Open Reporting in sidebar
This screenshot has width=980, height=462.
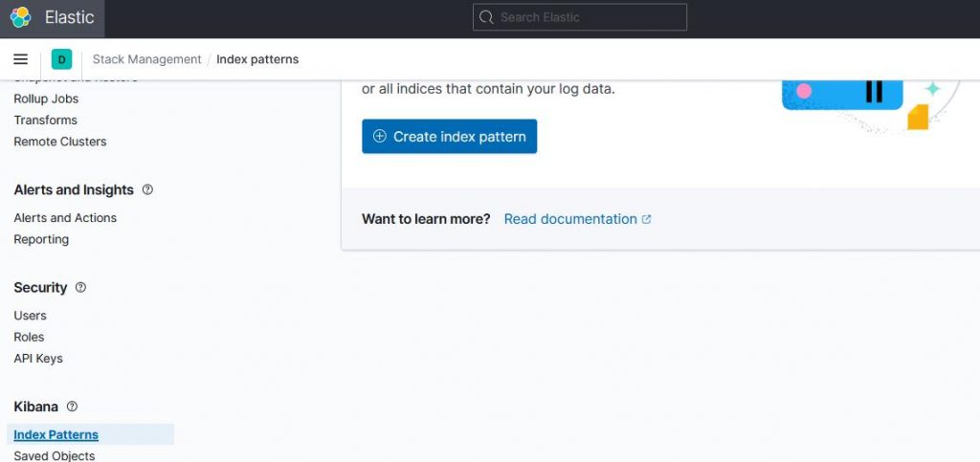point(41,239)
